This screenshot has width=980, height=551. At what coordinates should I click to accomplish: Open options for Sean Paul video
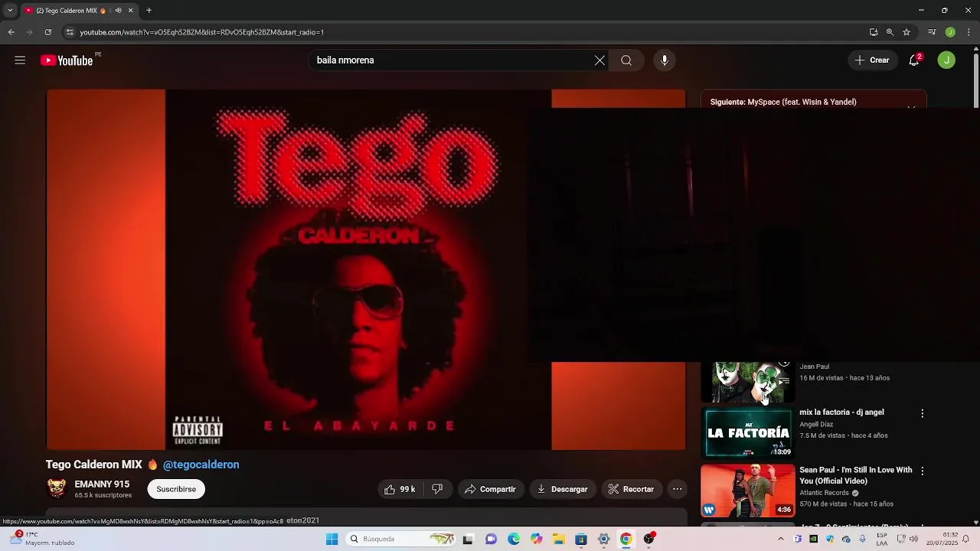point(922,471)
